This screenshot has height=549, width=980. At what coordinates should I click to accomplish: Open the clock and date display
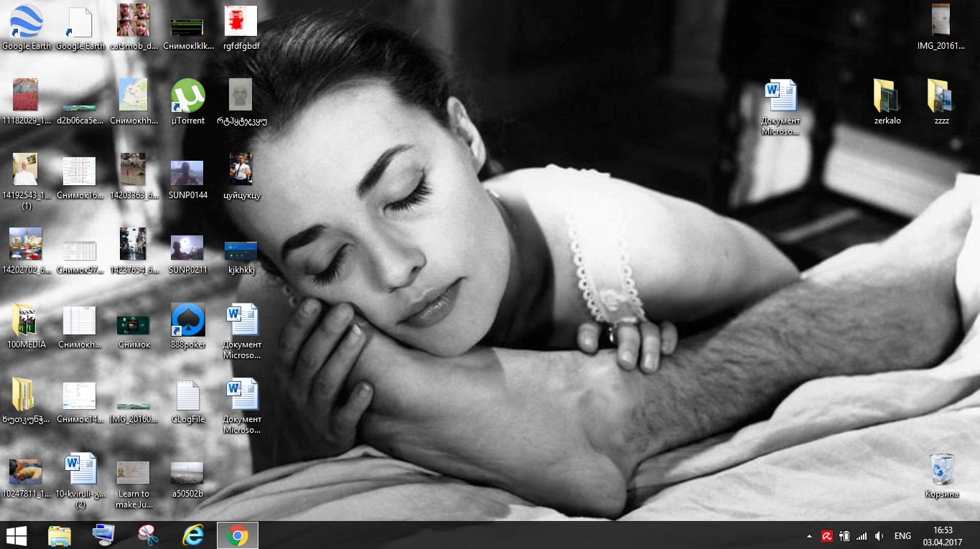click(943, 535)
